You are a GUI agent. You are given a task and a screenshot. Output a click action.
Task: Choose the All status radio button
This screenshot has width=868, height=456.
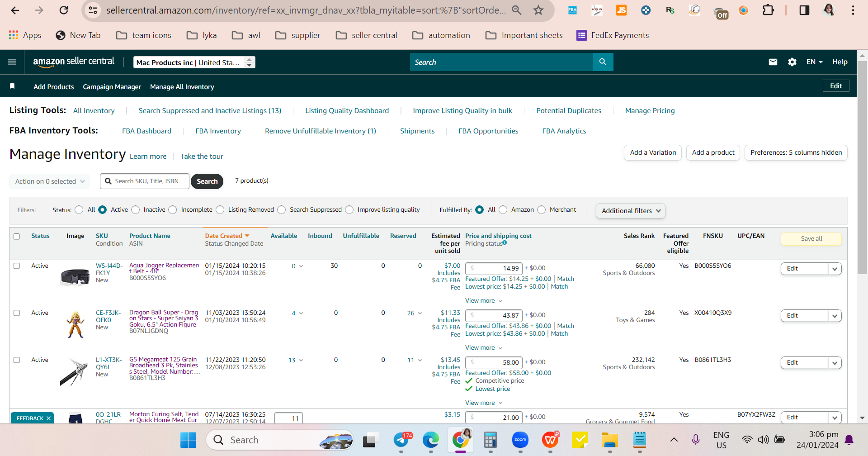click(x=79, y=210)
